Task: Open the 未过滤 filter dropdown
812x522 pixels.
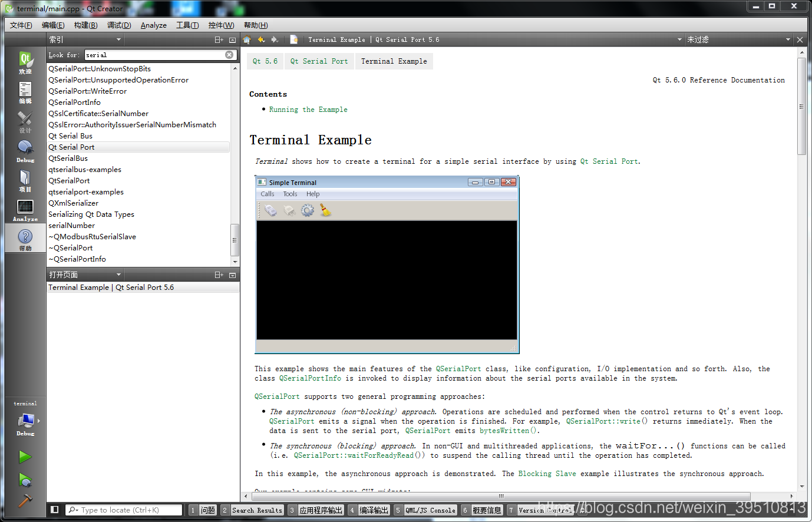Action: [738, 39]
